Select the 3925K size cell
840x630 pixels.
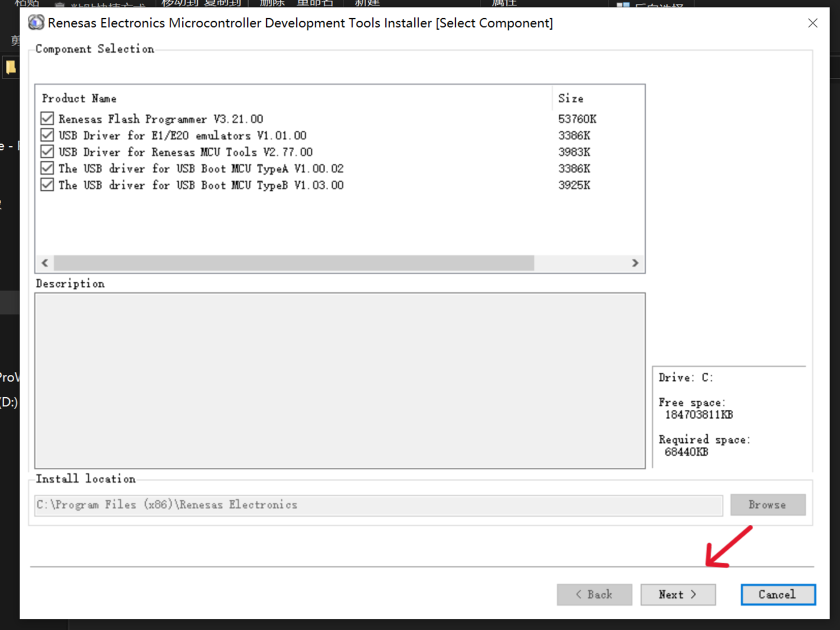click(x=574, y=185)
